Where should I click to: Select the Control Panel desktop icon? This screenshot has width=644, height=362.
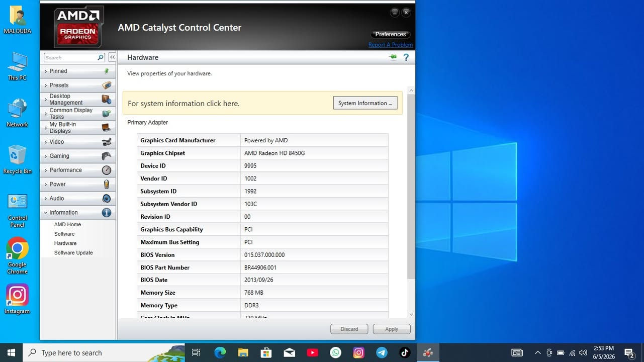click(18, 210)
